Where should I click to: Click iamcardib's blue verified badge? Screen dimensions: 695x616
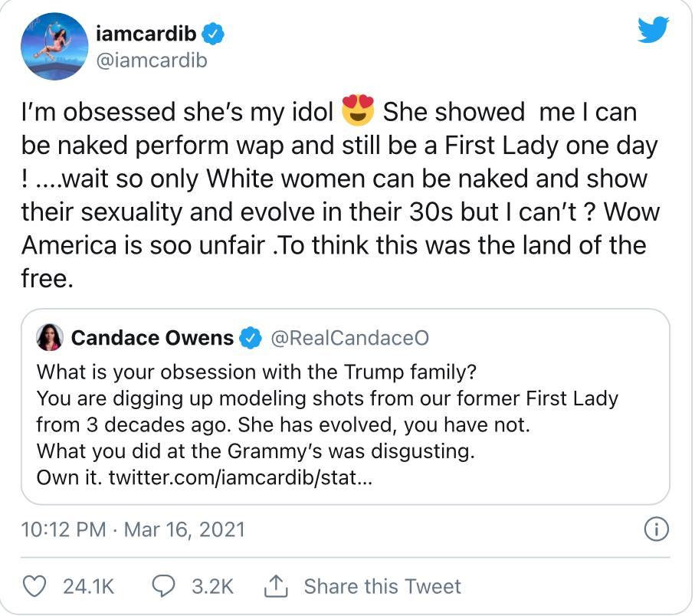[215, 34]
